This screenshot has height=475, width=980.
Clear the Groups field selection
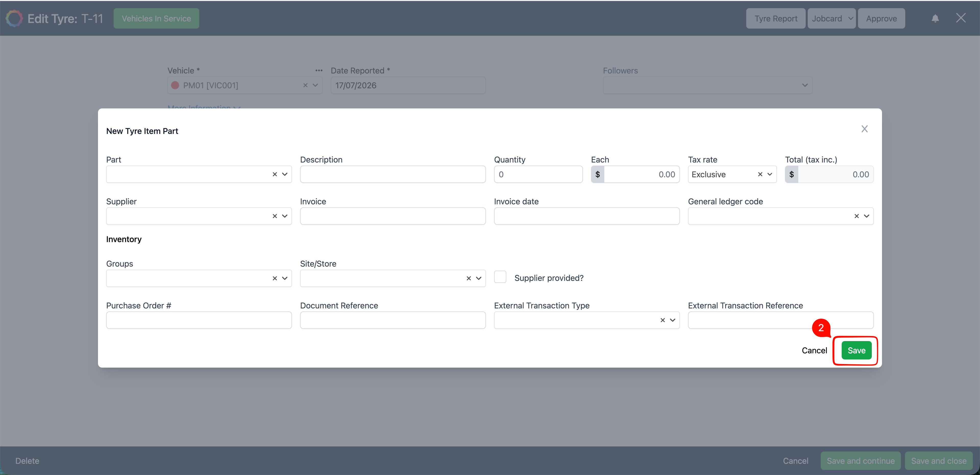[x=275, y=278]
